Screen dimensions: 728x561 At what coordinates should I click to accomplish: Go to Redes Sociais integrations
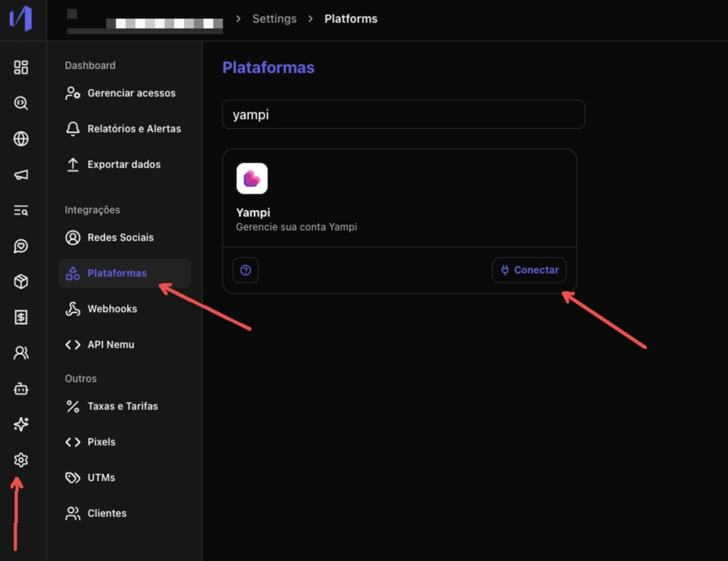125,238
